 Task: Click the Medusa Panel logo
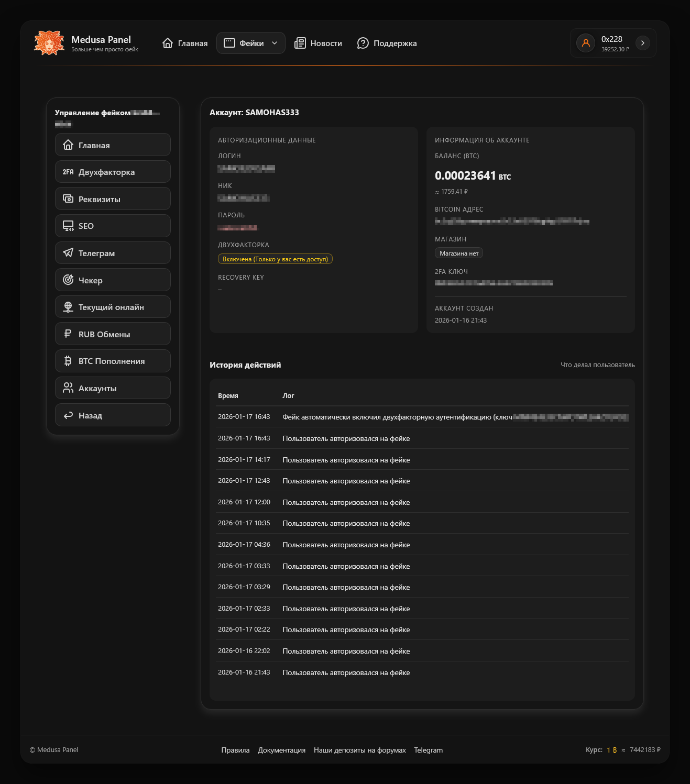[x=49, y=43]
